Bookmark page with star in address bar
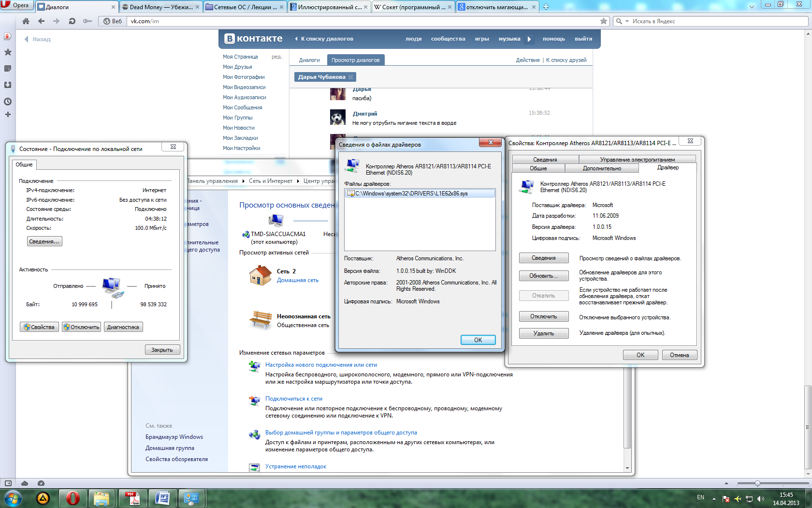The height and width of the screenshot is (508, 812). click(604, 21)
